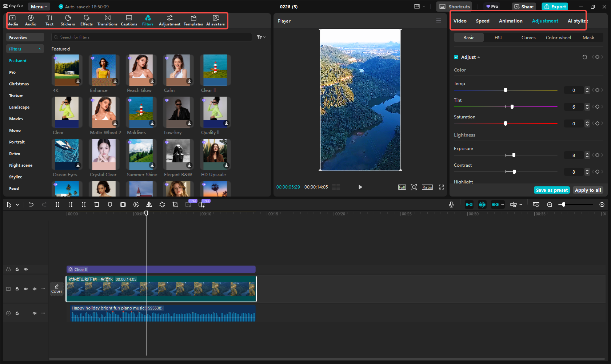This screenshot has width=611, height=364.
Task: Toggle the Adjust checkbox in the Basic panel
Action: [x=456, y=57]
